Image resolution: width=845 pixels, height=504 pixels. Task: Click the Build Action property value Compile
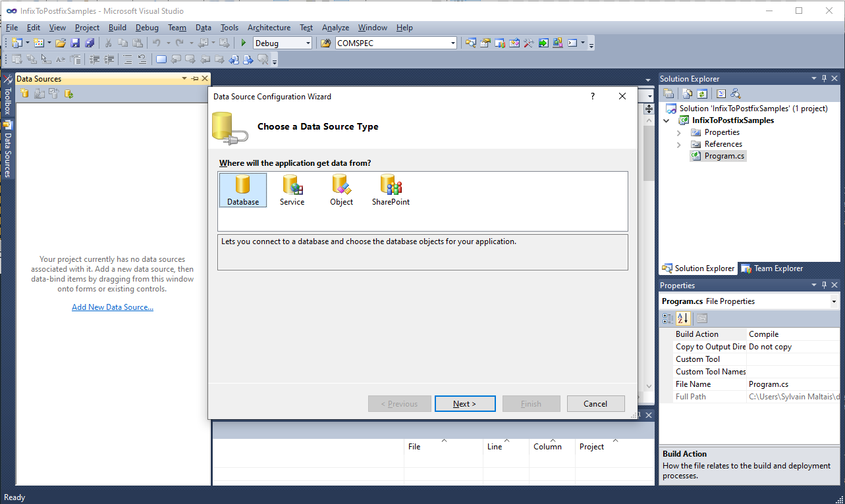(793, 334)
